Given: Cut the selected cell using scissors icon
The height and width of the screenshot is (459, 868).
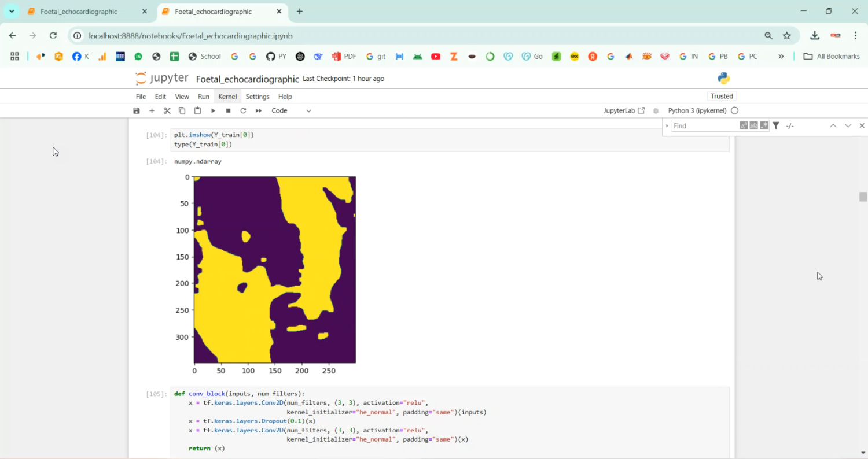Looking at the screenshot, I should [x=167, y=110].
